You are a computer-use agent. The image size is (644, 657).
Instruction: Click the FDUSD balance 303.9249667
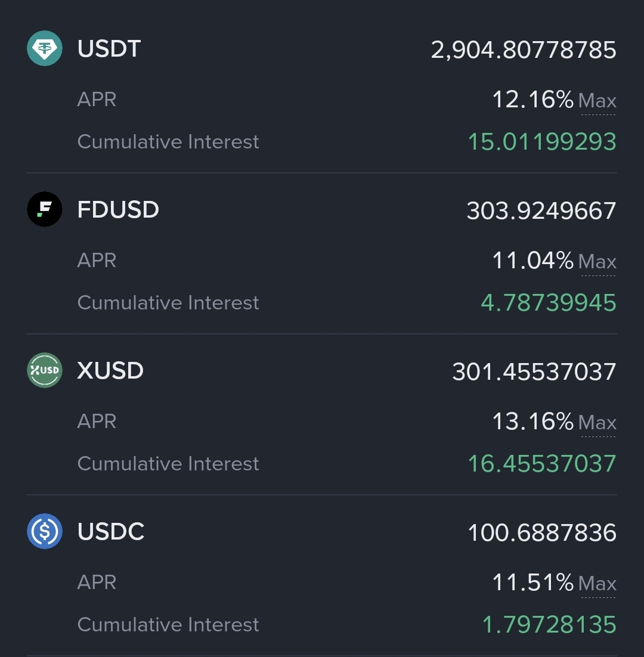[541, 211]
